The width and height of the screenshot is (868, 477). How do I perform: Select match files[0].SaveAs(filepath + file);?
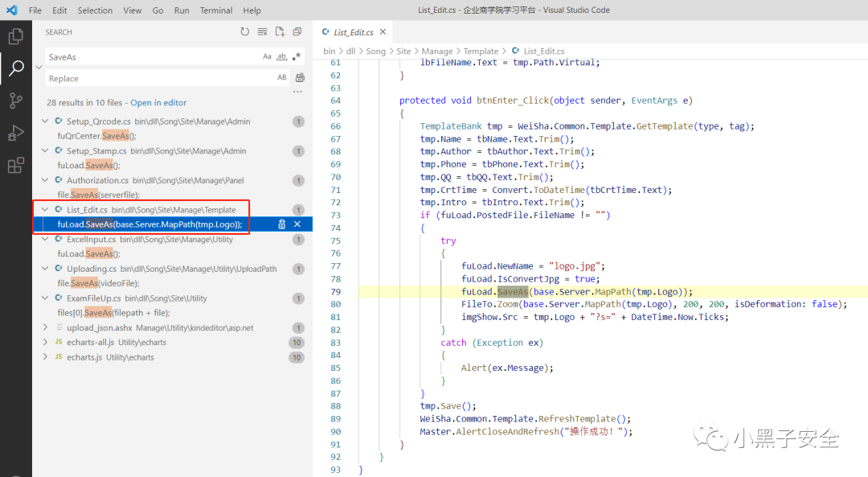(113, 312)
